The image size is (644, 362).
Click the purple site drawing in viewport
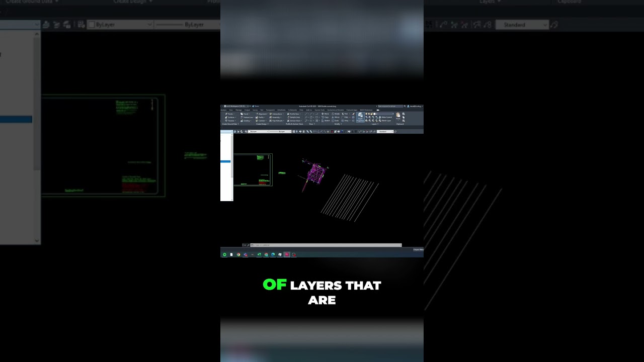(x=315, y=173)
